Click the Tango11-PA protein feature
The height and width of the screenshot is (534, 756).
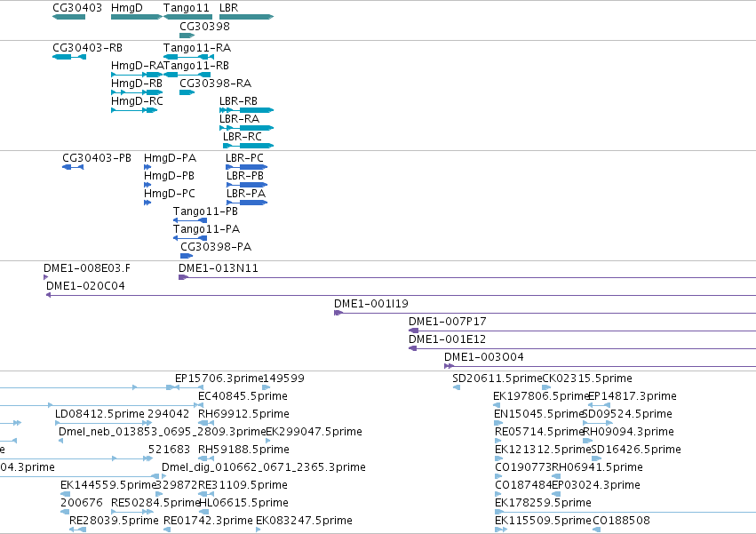point(190,238)
